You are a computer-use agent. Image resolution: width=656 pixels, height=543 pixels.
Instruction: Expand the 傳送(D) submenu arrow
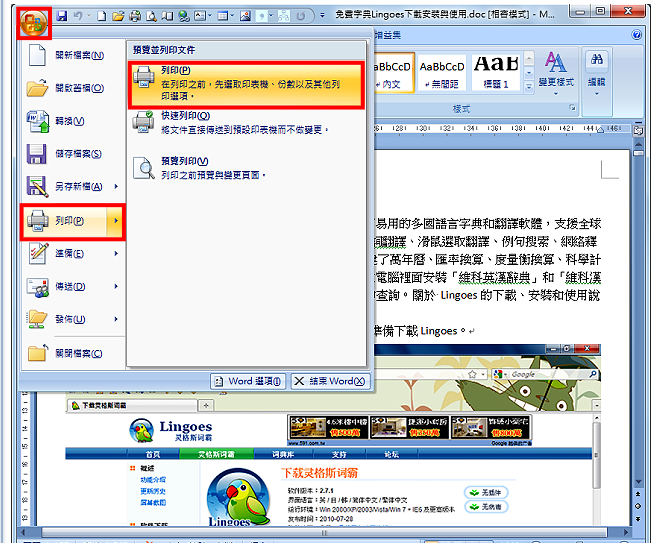(116, 287)
